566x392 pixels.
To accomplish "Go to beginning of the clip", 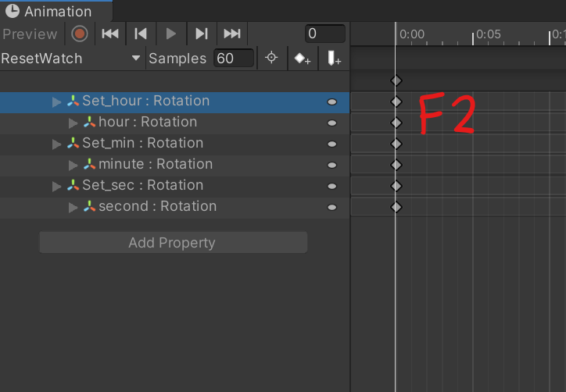I will click(x=110, y=34).
